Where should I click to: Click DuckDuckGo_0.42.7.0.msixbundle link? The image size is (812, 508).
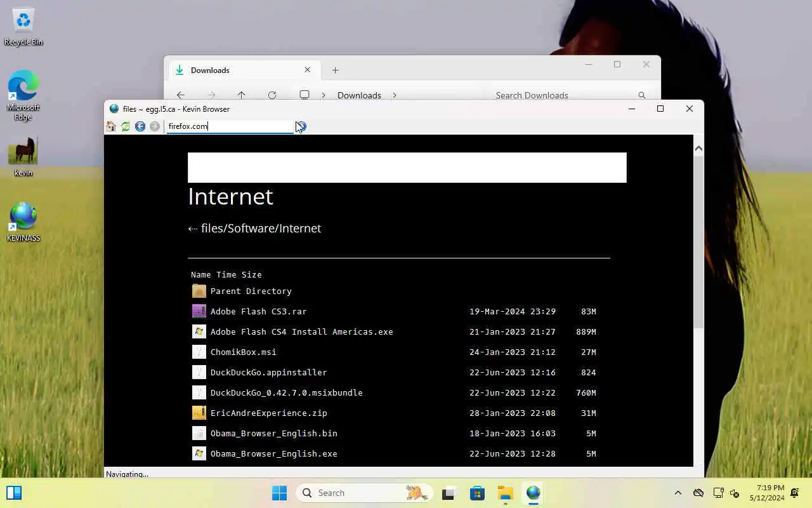coord(287,393)
